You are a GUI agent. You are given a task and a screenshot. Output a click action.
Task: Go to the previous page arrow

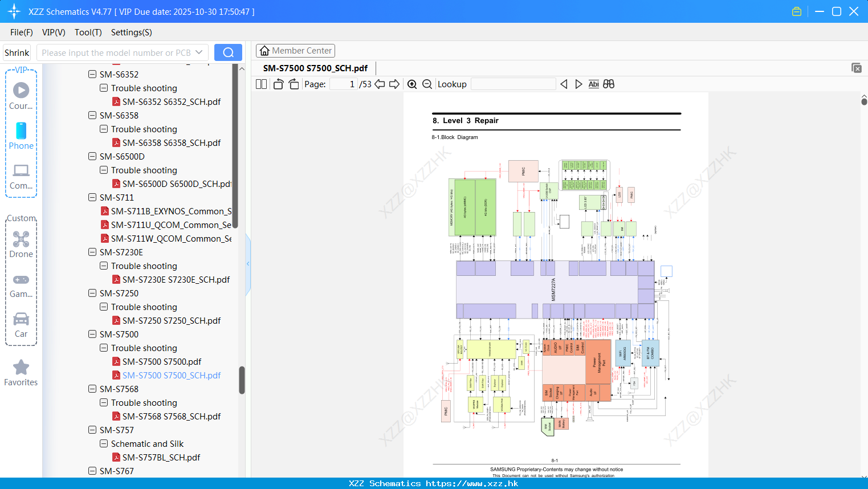point(380,84)
